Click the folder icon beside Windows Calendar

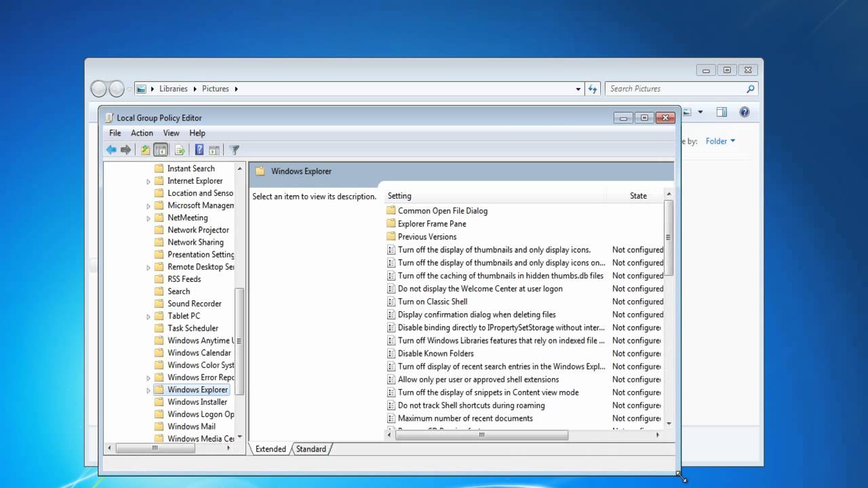(159, 353)
